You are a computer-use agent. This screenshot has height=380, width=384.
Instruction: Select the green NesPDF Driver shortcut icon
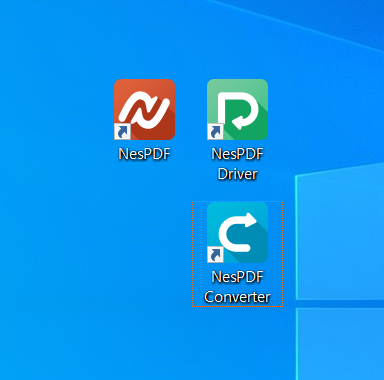(237, 109)
